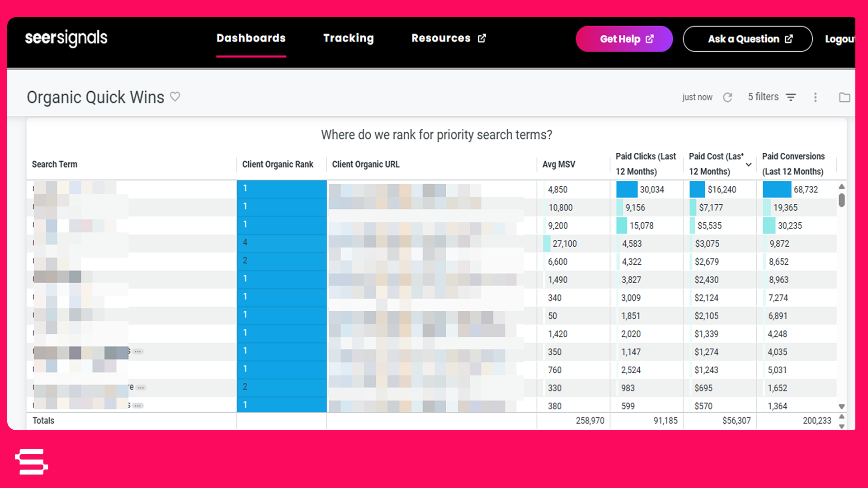
Task: Click the Get Help button
Action: click(624, 39)
